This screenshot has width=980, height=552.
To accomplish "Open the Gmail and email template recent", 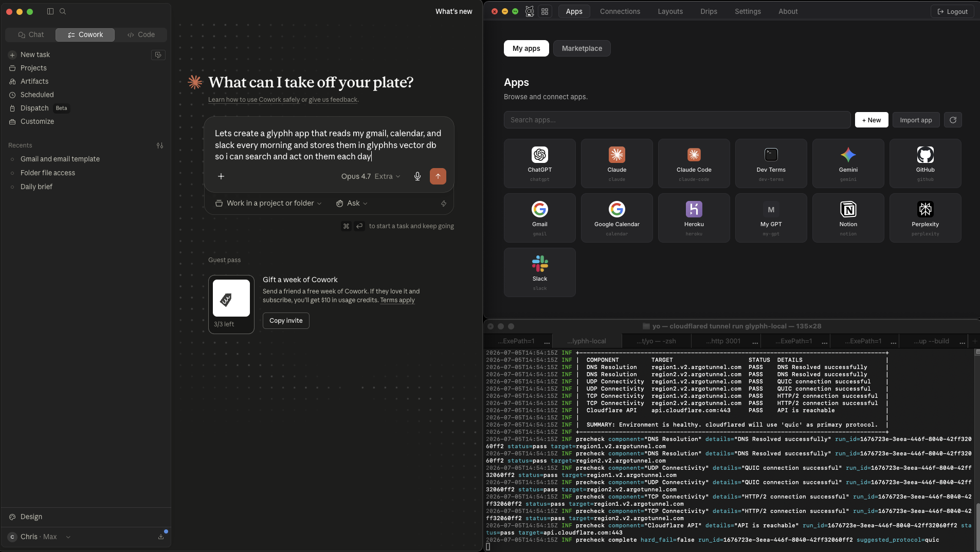I will [60, 159].
